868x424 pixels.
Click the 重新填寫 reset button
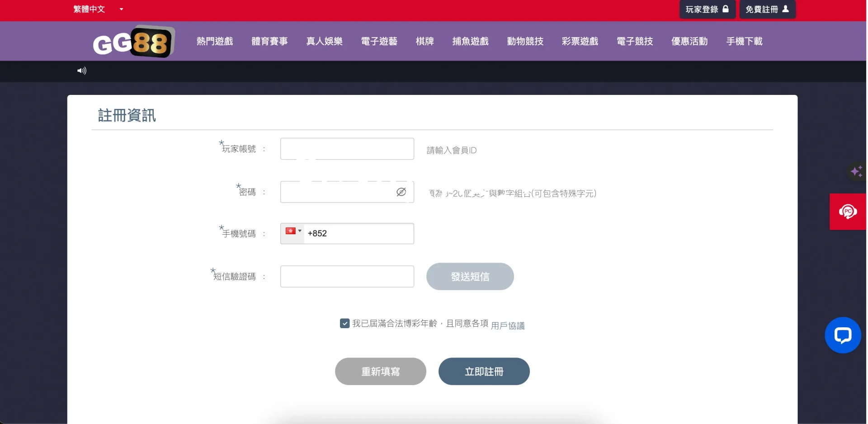pyautogui.click(x=380, y=372)
